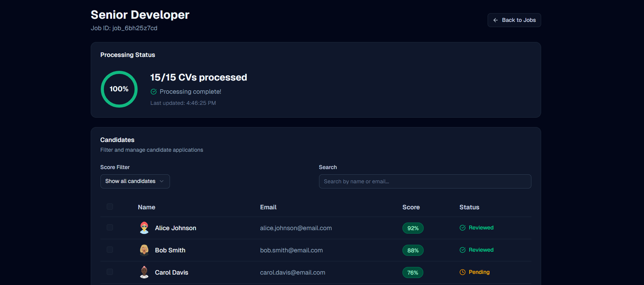Click the Status column header
Screen dimensions: 644x285
(469, 207)
